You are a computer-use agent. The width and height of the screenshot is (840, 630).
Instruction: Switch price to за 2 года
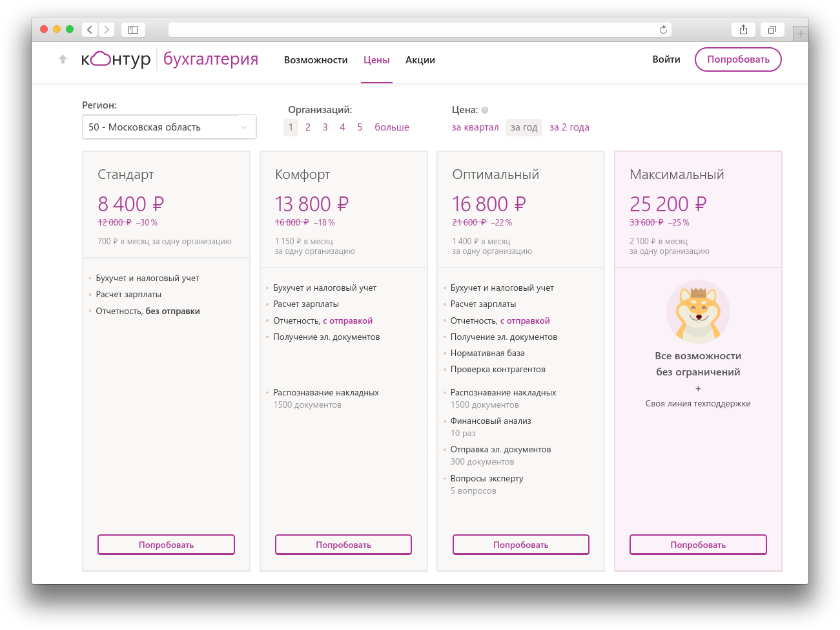[x=569, y=127]
